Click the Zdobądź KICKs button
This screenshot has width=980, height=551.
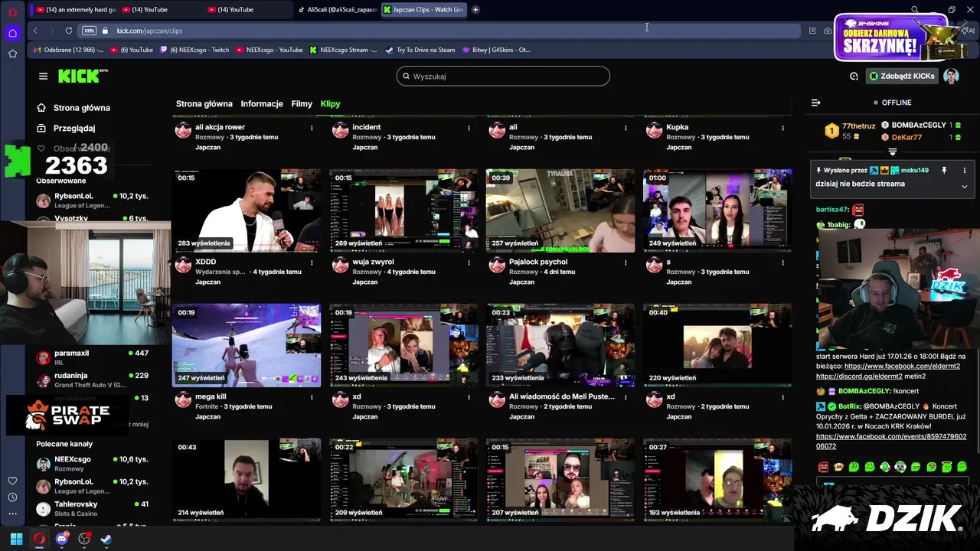(x=902, y=76)
